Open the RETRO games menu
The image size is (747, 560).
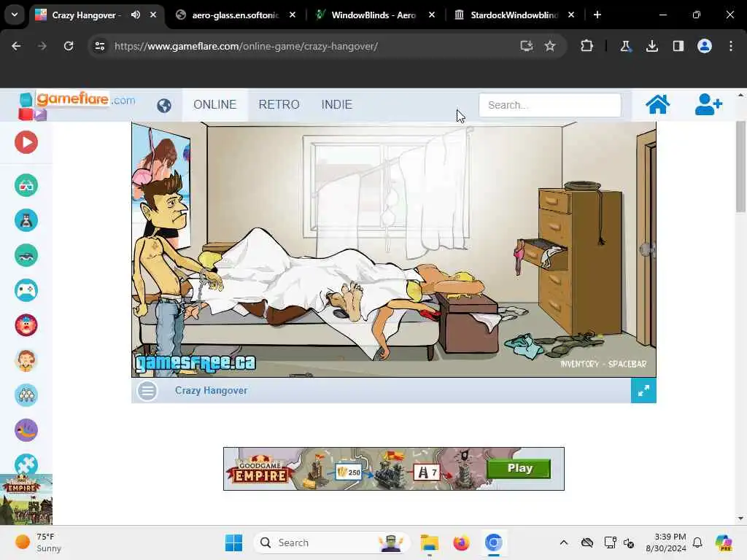[279, 105]
